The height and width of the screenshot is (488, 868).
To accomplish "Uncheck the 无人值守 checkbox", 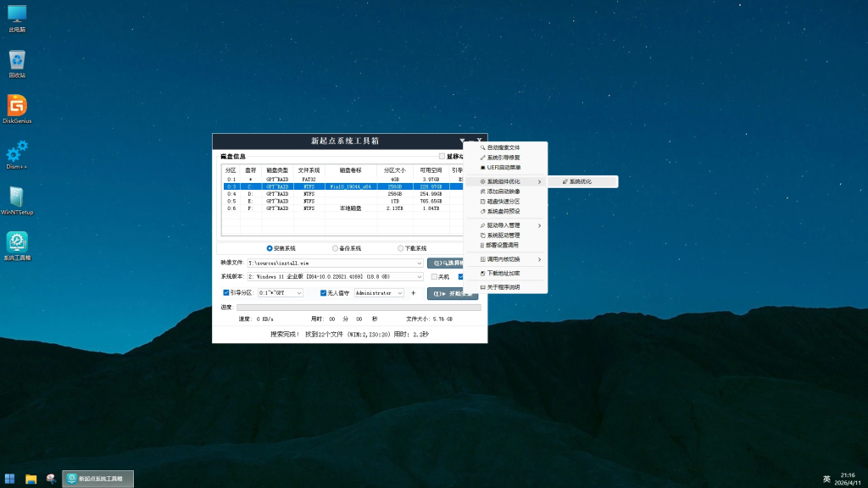I will pos(323,292).
